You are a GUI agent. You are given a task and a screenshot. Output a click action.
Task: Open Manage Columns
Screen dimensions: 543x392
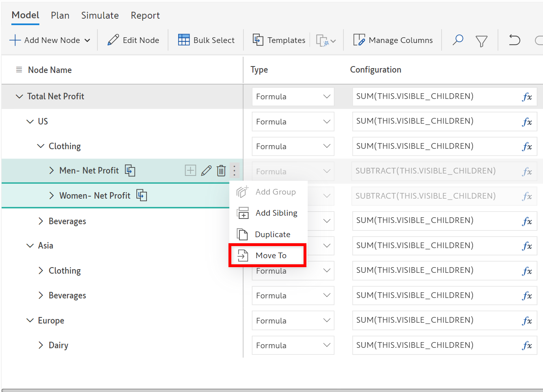pos(393,40)
